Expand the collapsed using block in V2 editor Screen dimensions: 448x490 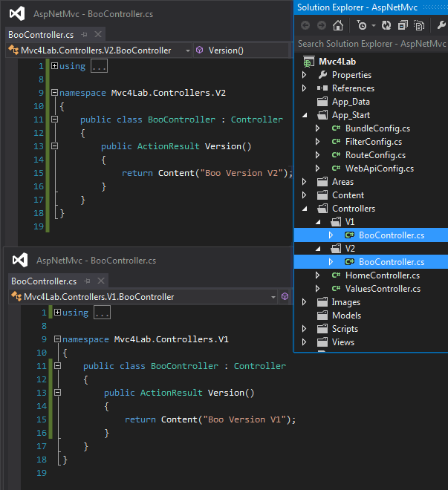coord(54,66)
